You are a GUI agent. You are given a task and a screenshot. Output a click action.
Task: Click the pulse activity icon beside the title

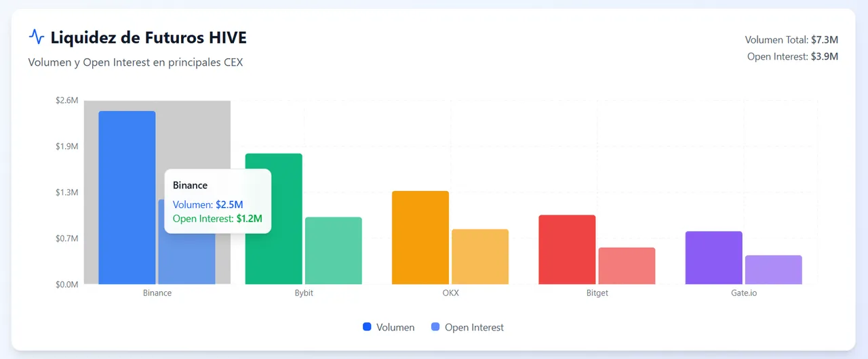pos(37,37)
